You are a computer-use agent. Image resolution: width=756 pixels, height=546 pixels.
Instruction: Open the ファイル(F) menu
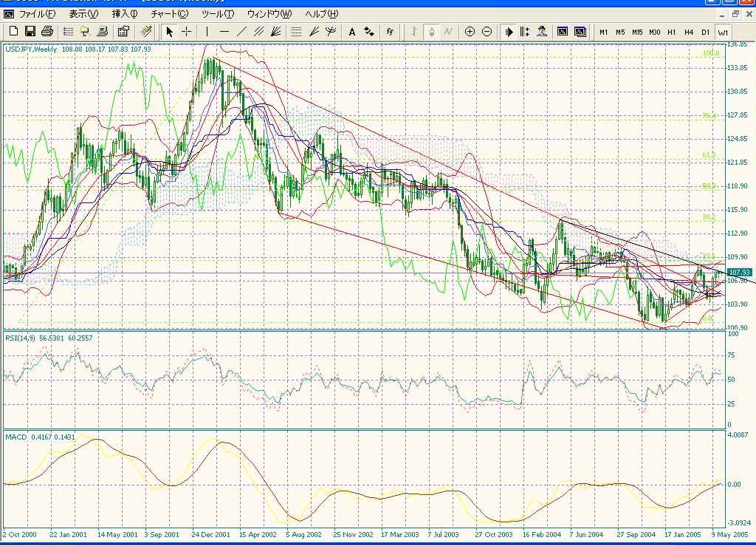click(x=36, y=14)
